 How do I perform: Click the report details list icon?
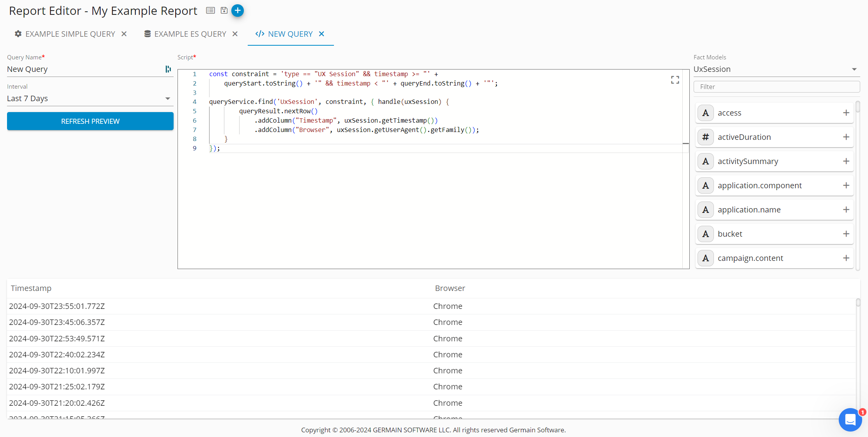[x=210, y=11]
